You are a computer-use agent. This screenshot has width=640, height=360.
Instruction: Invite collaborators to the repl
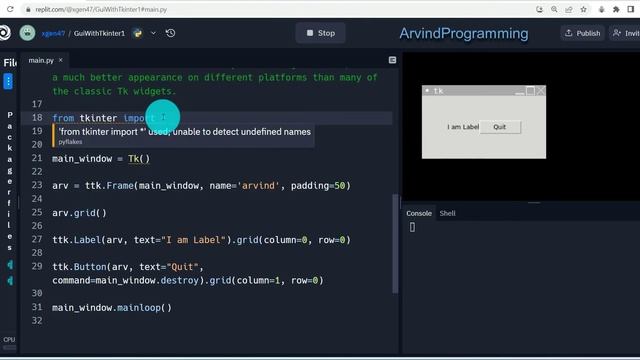tap(625, 33)
